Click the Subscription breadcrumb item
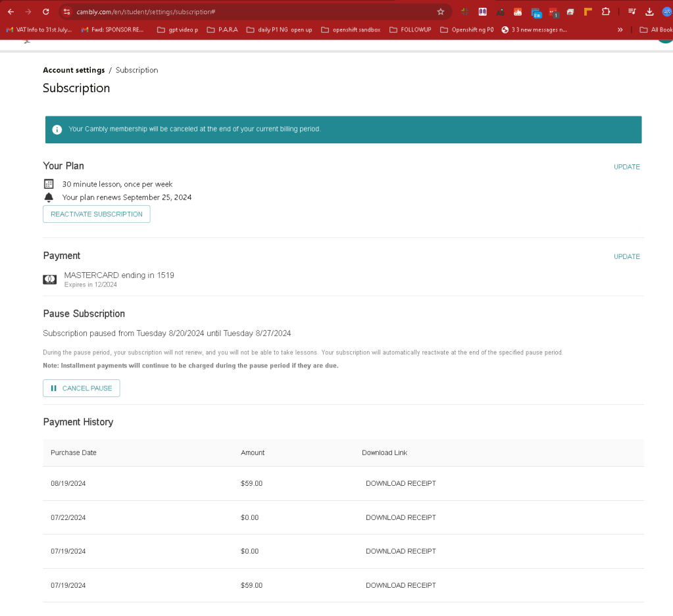Viewport: 673px width, 616px height. tap(137, 70)
